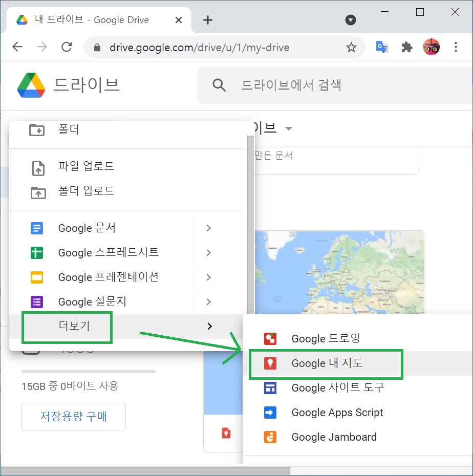Select Google Jamboard in submenu

[x=358, y=437]
